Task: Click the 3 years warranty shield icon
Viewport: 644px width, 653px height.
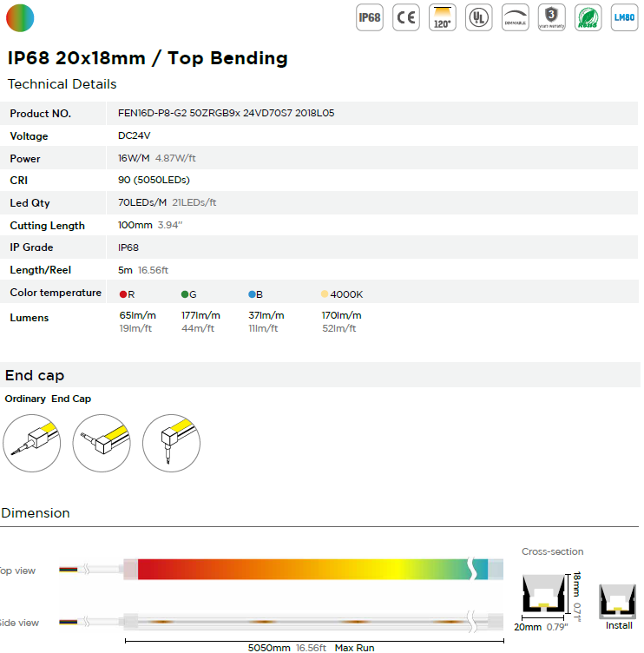Action: 552,17
